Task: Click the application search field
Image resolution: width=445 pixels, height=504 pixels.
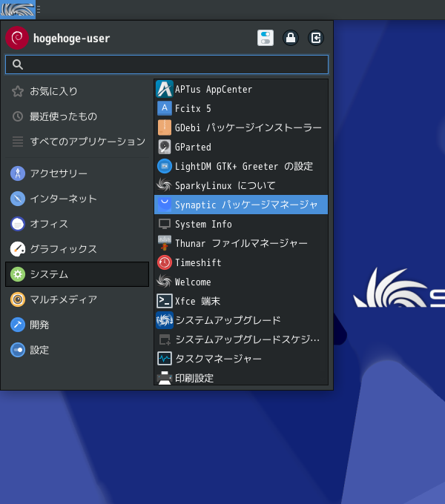Action: [167, 64]
